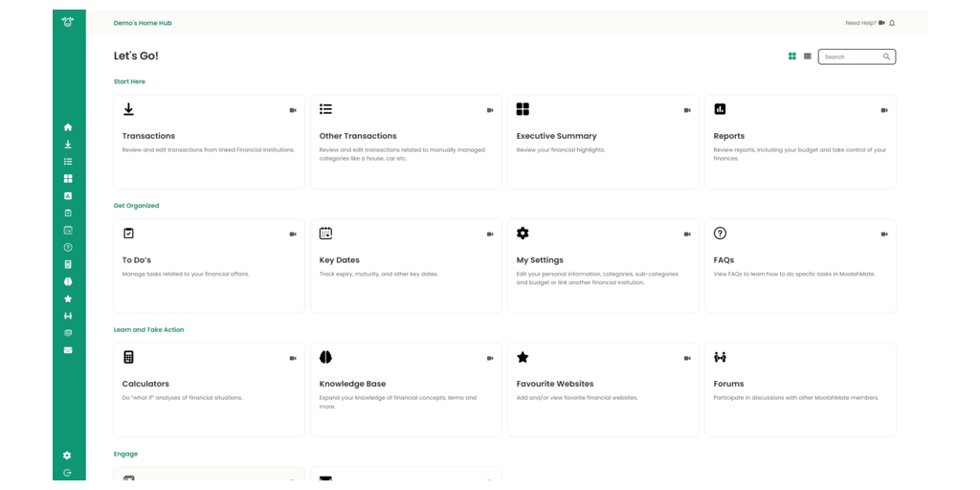Open Home from the sidebar house icon
This screenshot has width=980, height=490.
(x=68, y=127)
